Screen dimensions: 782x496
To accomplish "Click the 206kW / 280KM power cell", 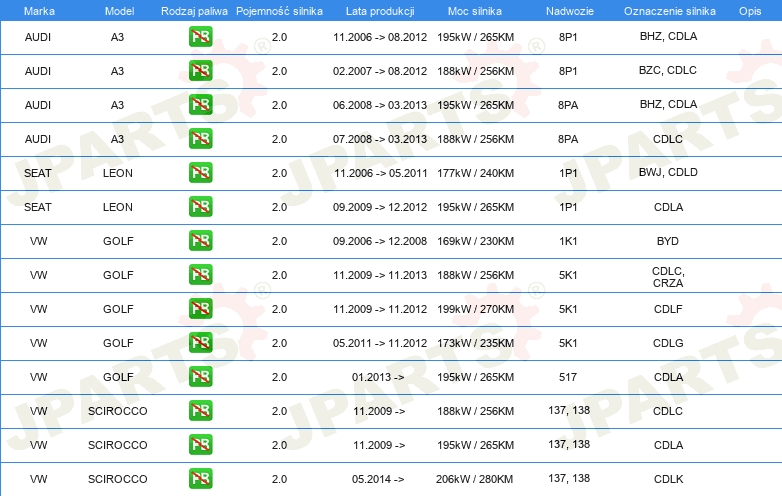I will [x=475, y=479].
